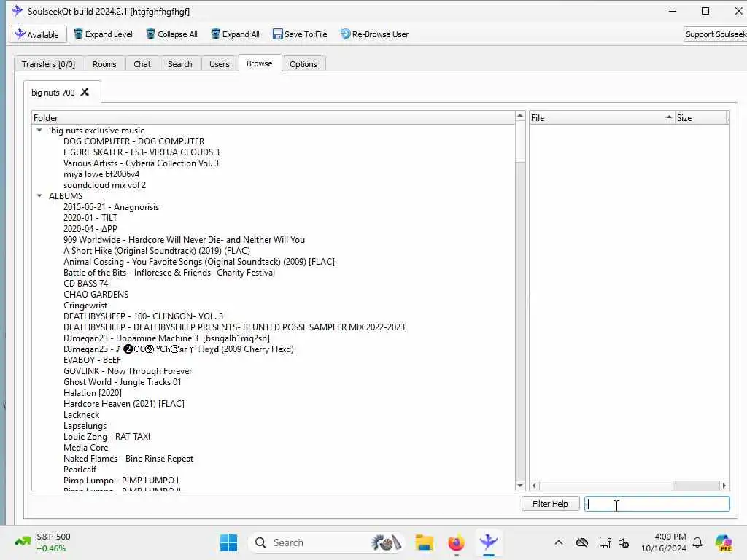Viewport: 747px width, 560px height.
Task: Select Animal Cossing soundtrack folder
Action: coord(199,262)
